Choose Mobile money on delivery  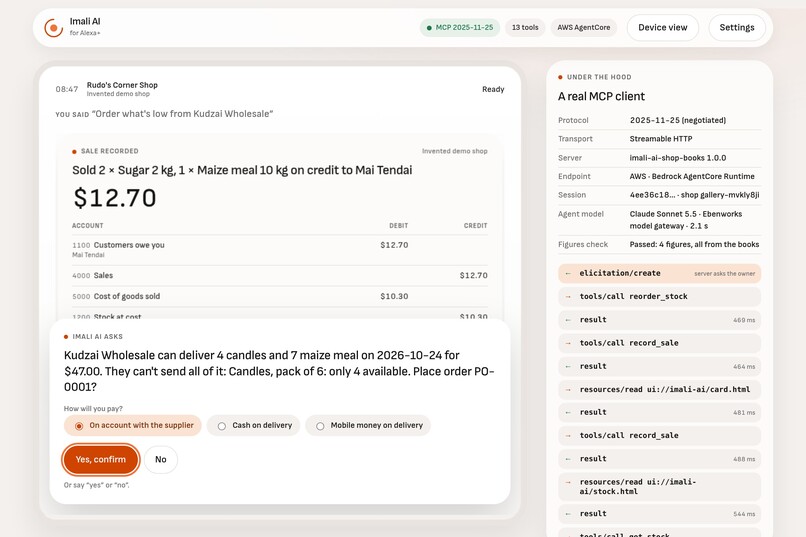pyautogui.click(x=368, y=425)
